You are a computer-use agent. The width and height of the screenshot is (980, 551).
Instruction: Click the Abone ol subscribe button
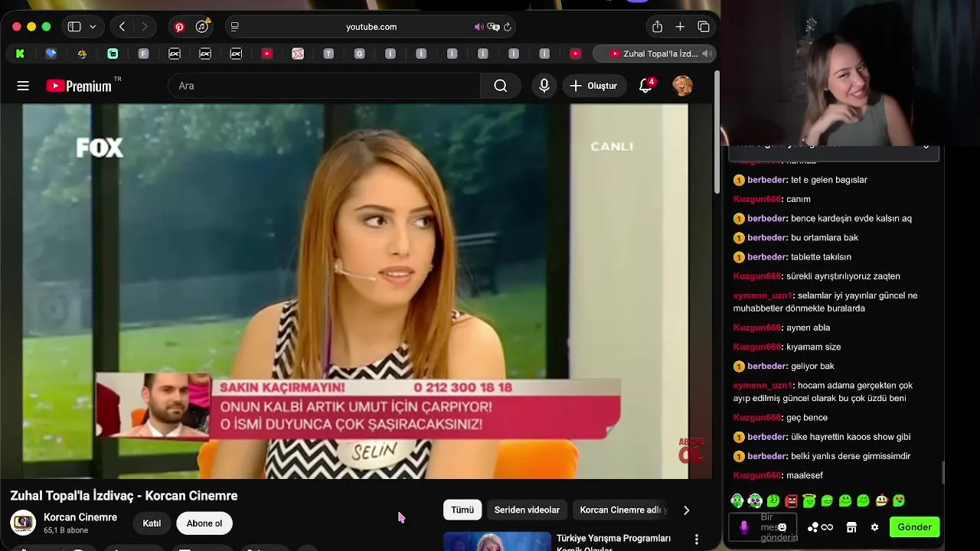[x=204, y=523]
